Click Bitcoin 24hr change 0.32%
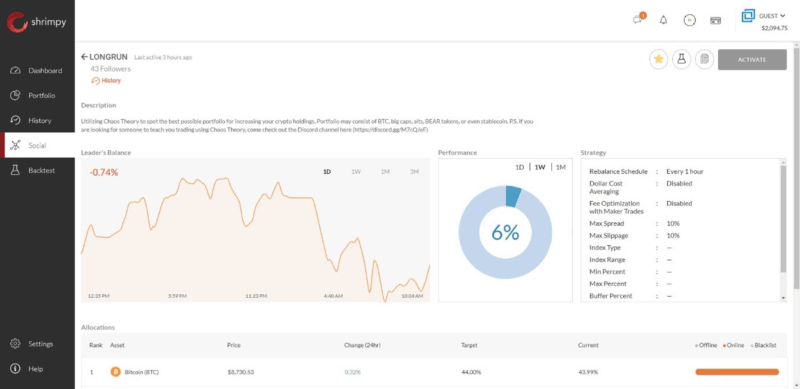 pyautogui.click(x=352, y=372)
